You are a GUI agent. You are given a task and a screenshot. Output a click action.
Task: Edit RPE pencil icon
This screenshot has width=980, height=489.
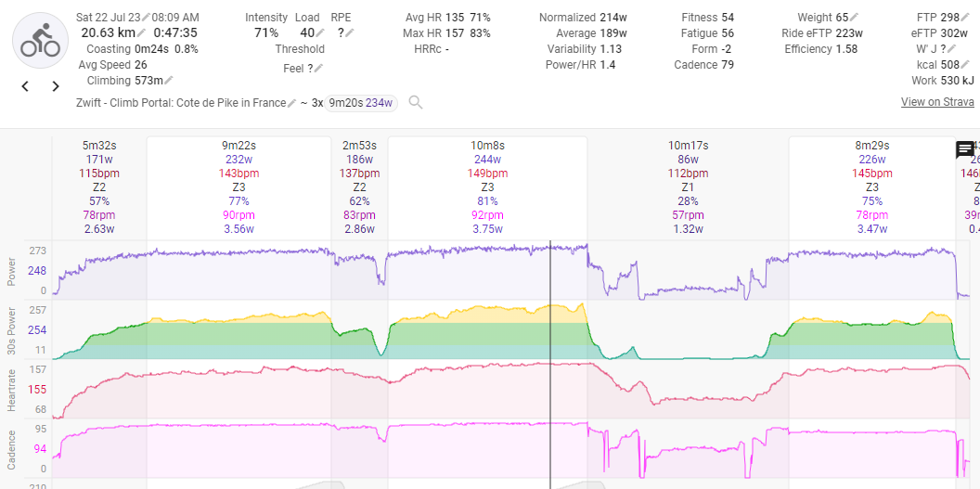pos(350,33)
